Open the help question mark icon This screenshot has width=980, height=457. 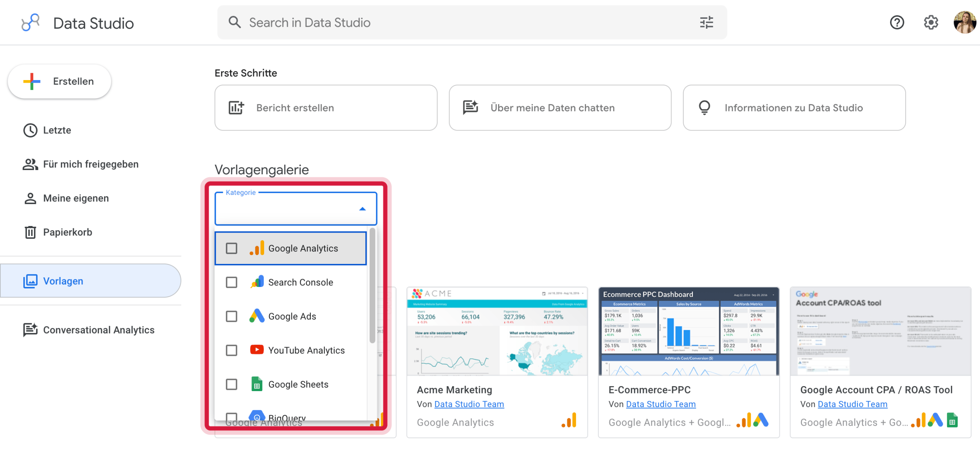click(897, 22)
